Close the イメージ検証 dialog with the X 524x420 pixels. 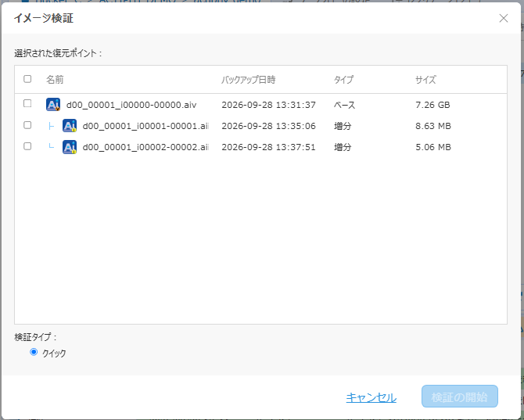(504, 18)
